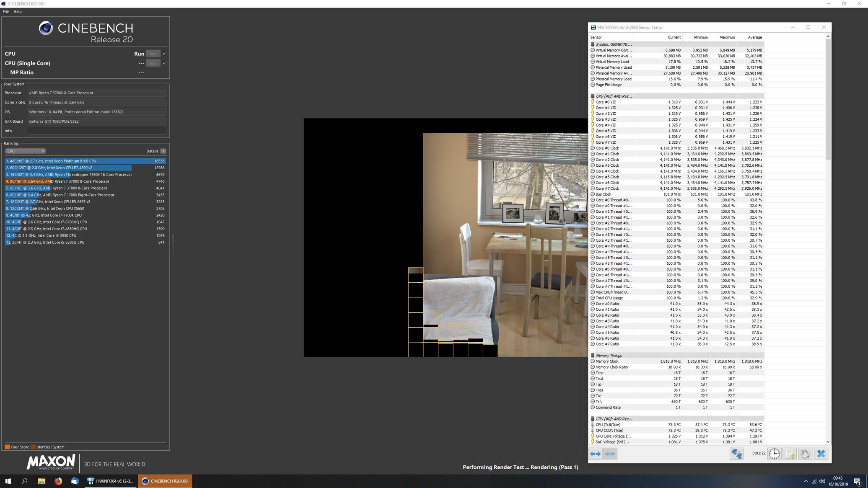Sort by the Average column header
Image resolution: width=868 pixels, height=488 pixels.
pyautogui.click(x=751, y=37)
